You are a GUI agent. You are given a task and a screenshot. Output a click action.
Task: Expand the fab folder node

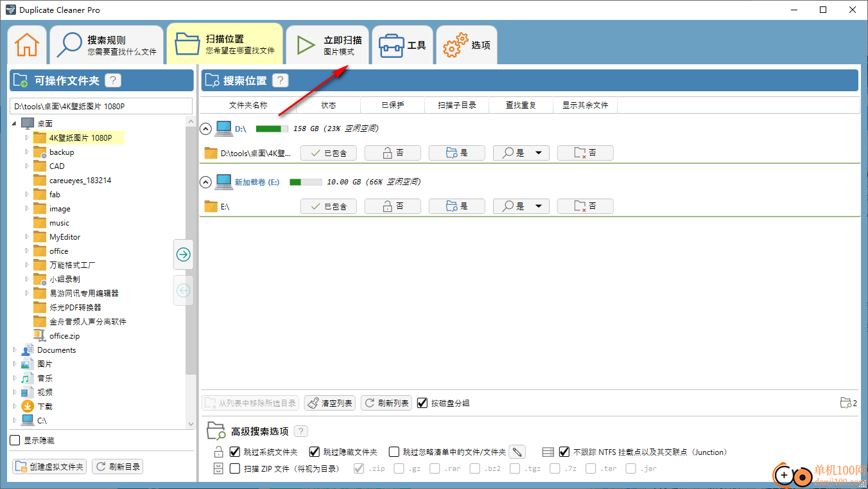[26, 194]
